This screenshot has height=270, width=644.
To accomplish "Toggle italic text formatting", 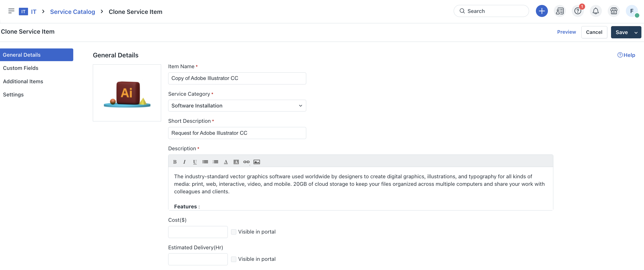I will pos(184,162).
